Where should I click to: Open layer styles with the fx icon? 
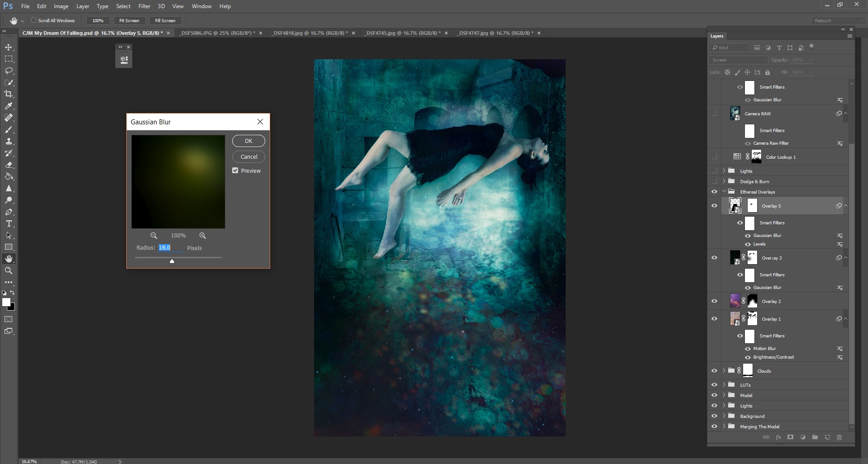[x=778, y=437]
